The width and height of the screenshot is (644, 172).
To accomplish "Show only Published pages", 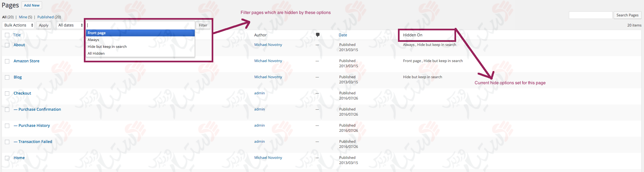I will pyautogui.click(x=45, y=17).
